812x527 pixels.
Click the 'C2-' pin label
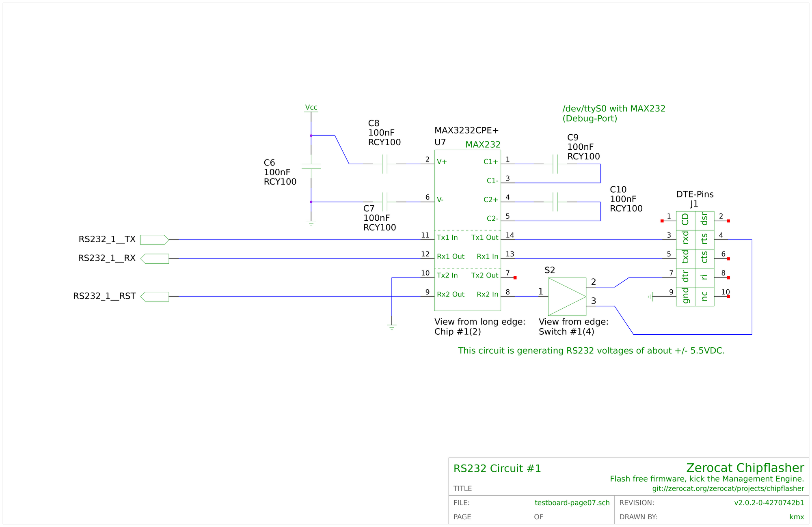(x=492, y=219)
